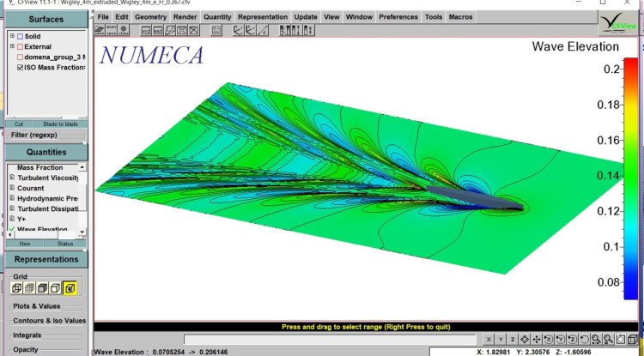Click the Close project toolbar icon
Screen dimensions: 644x356
123,30
